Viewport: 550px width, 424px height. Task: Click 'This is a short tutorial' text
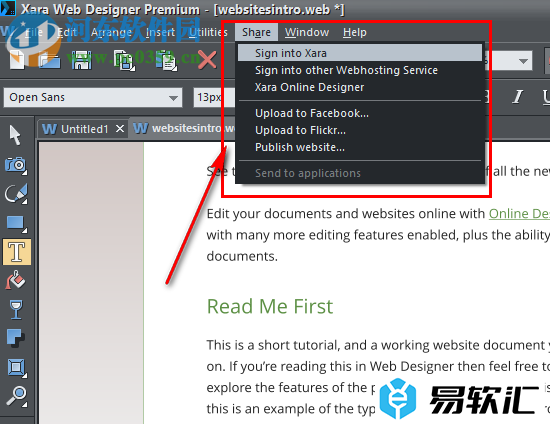click(x=272, y=345)
